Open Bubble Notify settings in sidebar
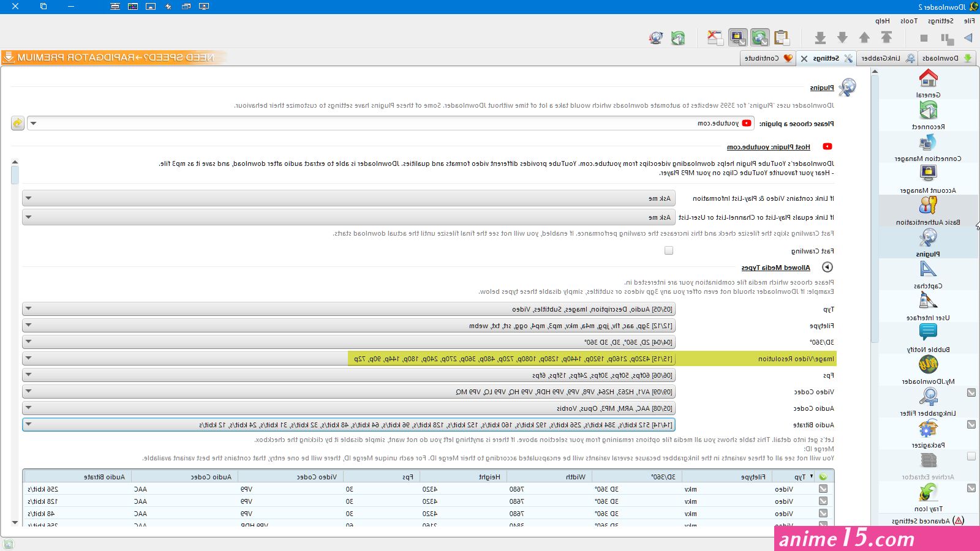Screen dimensions: 980x551 pos(929,338)
